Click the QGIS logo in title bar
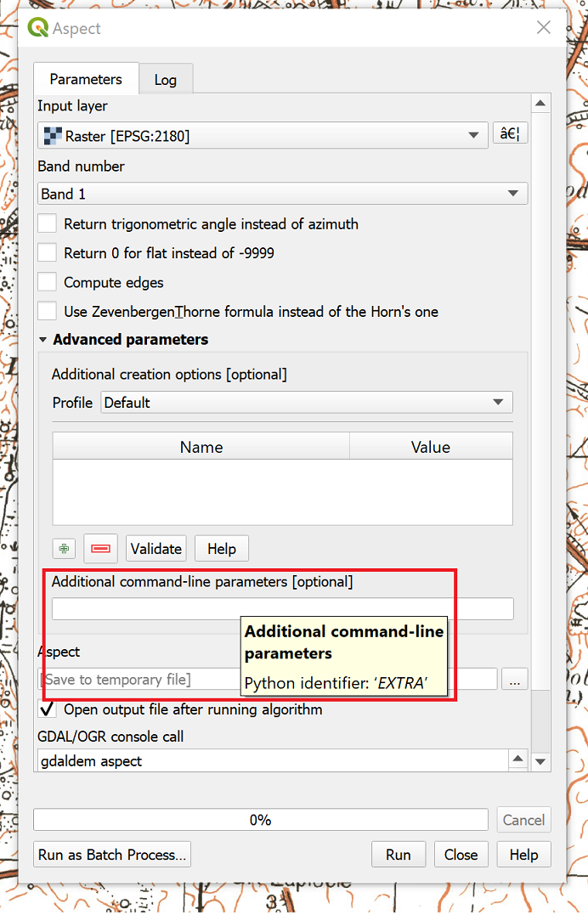Image resolution: width=588 pixels, height=915 pixels. (x=38, y=28)
